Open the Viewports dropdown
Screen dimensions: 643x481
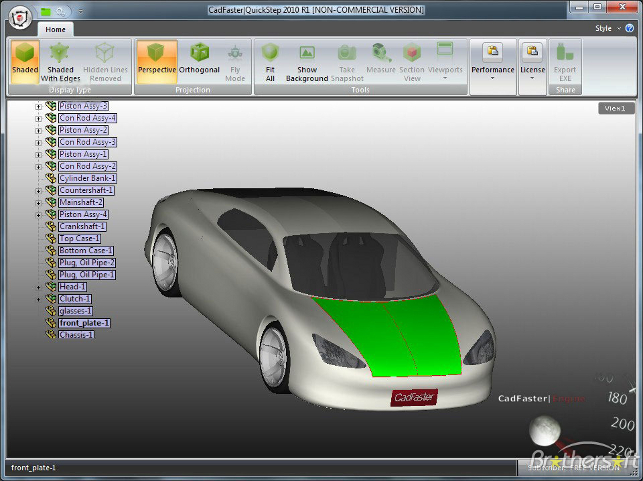pos(445,62)
